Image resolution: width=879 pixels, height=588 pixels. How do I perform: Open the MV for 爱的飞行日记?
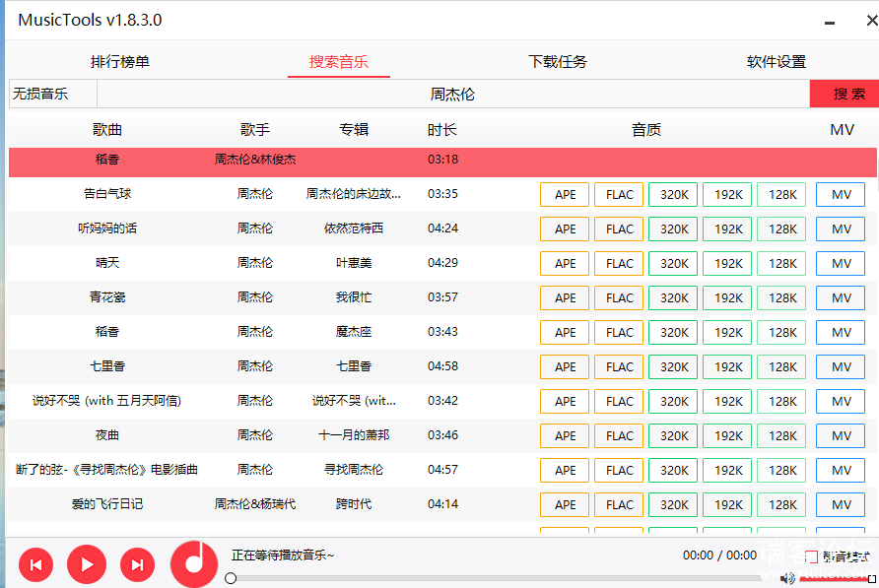[841, 504]
